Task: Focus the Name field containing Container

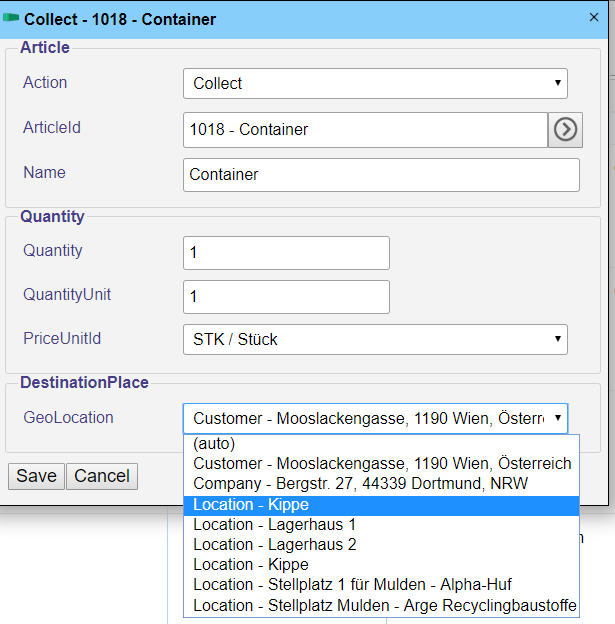Action: [x=381, y=175]
